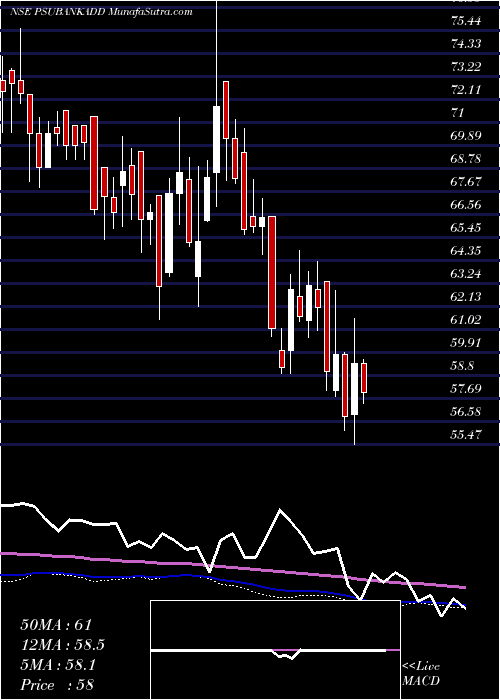
Task: Click the 66.56 price axis label
Action: pyautogui.click(x=466, y=205)
